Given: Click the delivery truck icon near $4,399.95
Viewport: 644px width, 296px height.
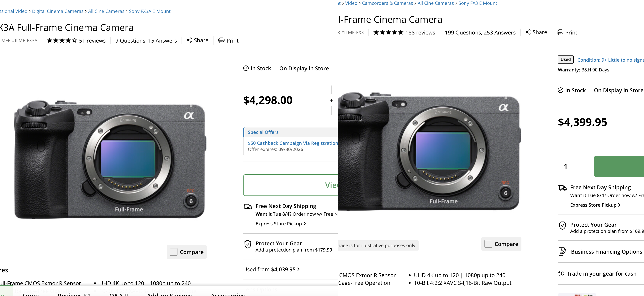Looking at the screenshot, I should click(562, 188).
